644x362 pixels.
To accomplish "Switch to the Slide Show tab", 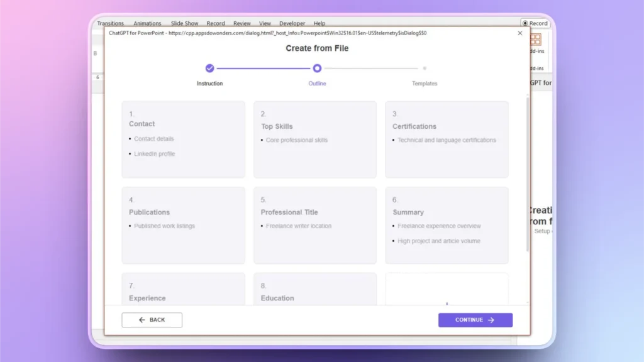I will [184, 23].
